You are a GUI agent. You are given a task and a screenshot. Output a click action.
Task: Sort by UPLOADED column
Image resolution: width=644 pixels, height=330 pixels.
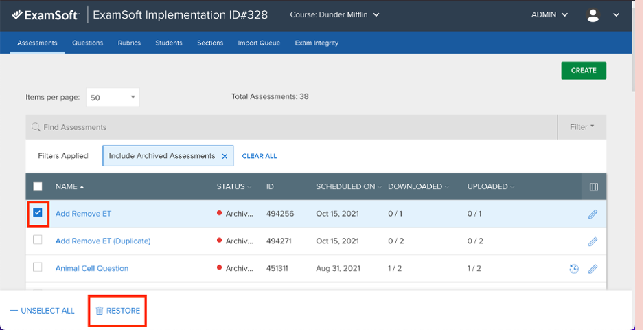491,187
